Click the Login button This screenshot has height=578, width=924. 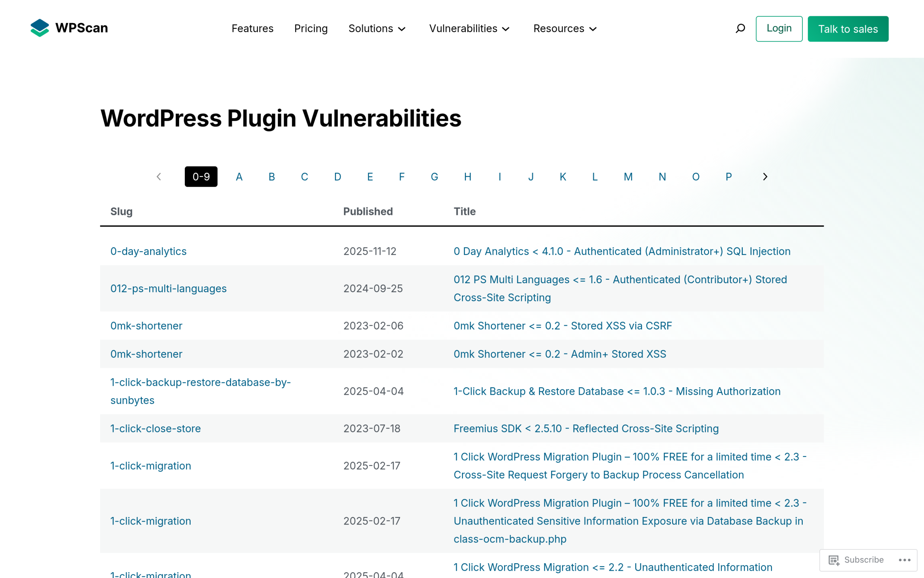pyautogui.click(x=779, y=29)
